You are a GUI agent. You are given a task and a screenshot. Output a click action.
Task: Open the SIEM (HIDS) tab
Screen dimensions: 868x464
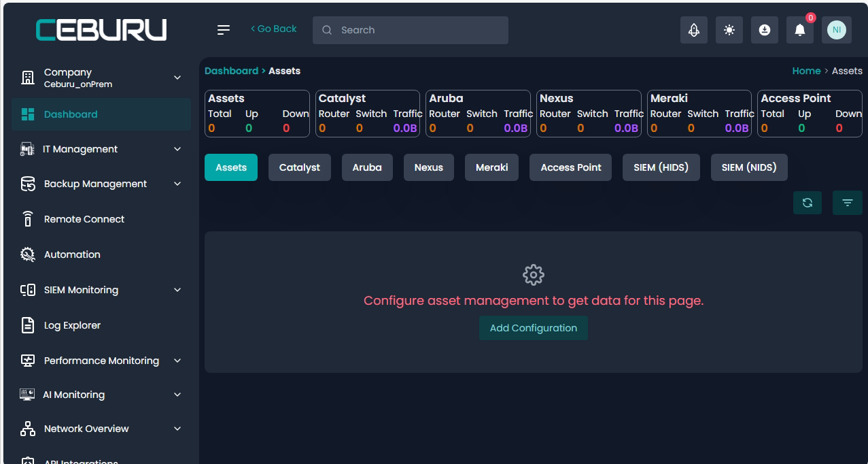[661, 167]
